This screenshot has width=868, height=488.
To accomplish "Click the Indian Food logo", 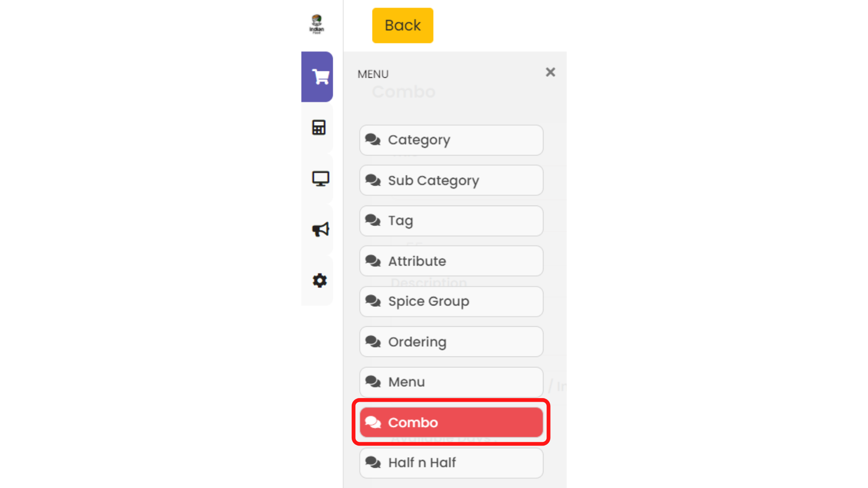I will [316, 24].
